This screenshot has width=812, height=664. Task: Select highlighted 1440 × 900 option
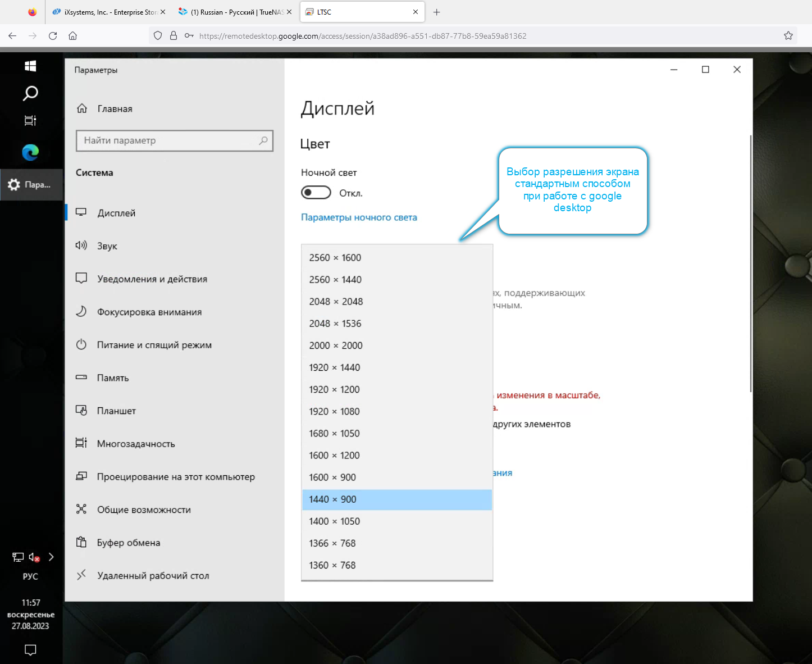[x=397, y=499]
